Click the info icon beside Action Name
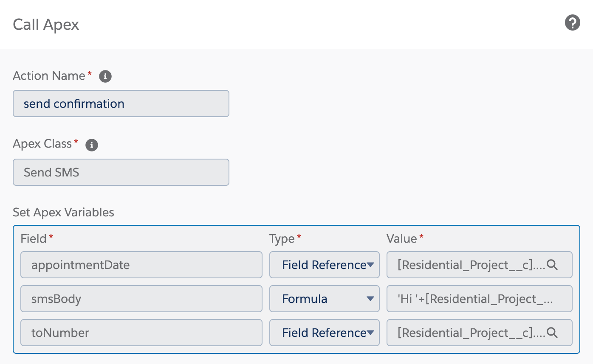593x364 pixels. click(105, 77)
